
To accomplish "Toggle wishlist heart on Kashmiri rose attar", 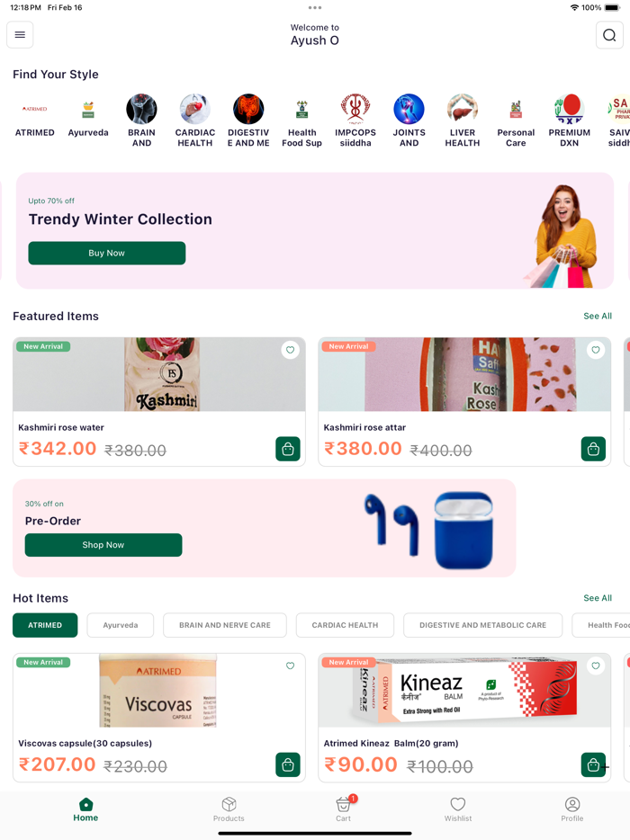I will 596,350.
